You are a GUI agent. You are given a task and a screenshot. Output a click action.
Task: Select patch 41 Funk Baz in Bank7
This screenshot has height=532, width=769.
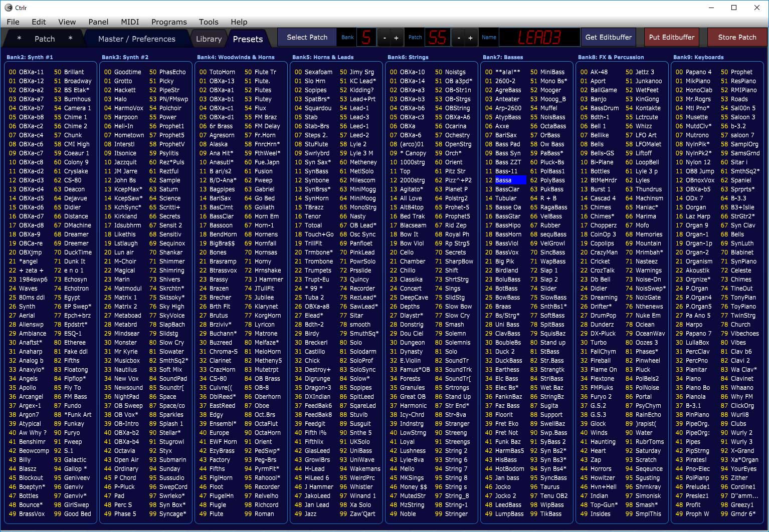(x=503, y=442)
